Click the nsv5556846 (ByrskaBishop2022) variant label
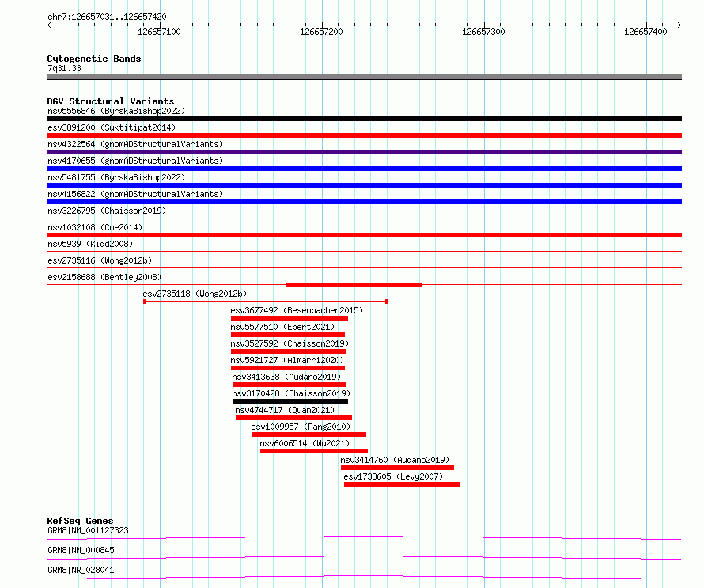The width and height of the screenshot is (704, 588). coord(116,111)
